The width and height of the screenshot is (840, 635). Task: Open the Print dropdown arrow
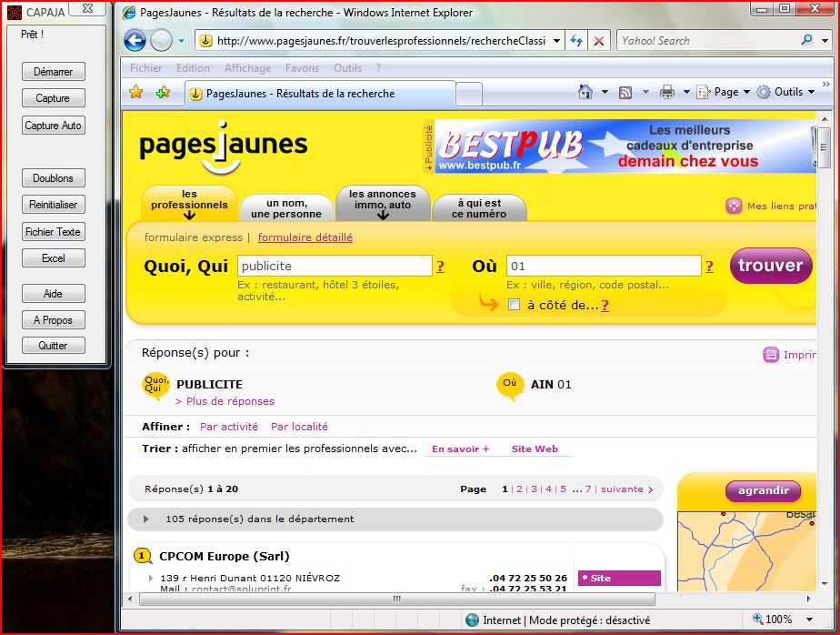click(686, 92)
